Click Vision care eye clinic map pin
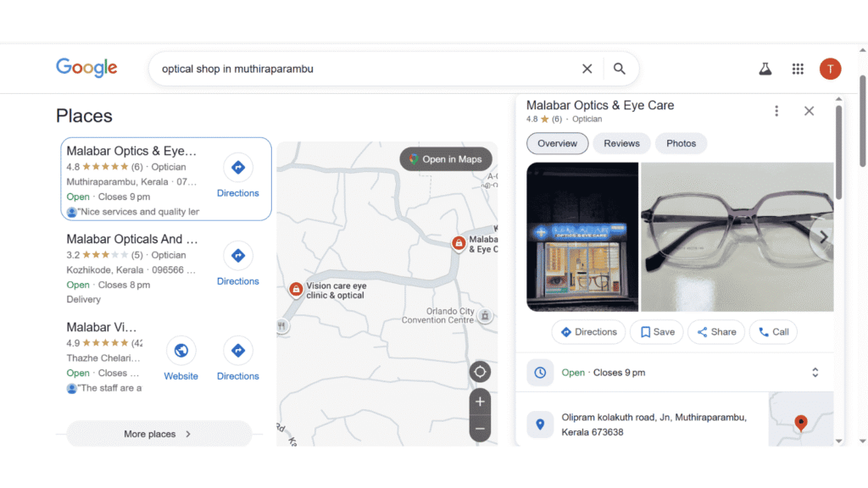The image size is (868, 488). pyautogui.click(x=296, y=289)
